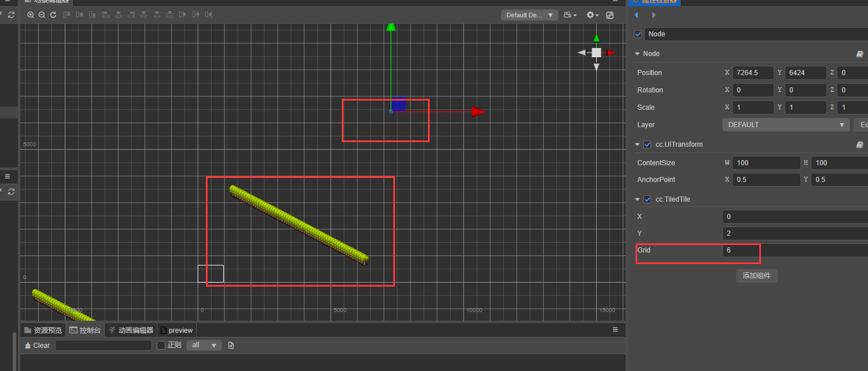Viewport: 868px width, 371px height.
Task: Open cc.UITransform help documentation icon
Action: click(859, 144)
